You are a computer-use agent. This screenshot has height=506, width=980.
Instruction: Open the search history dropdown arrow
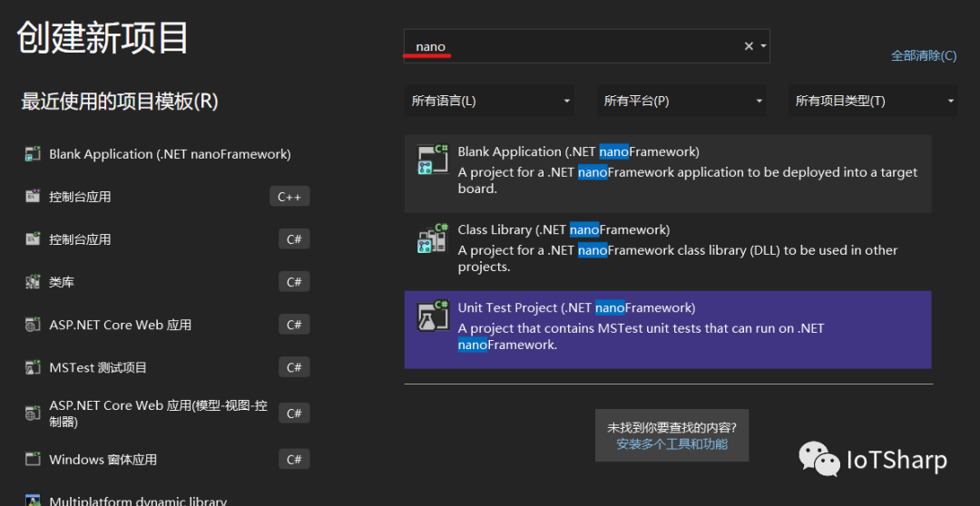click(763, 46)
